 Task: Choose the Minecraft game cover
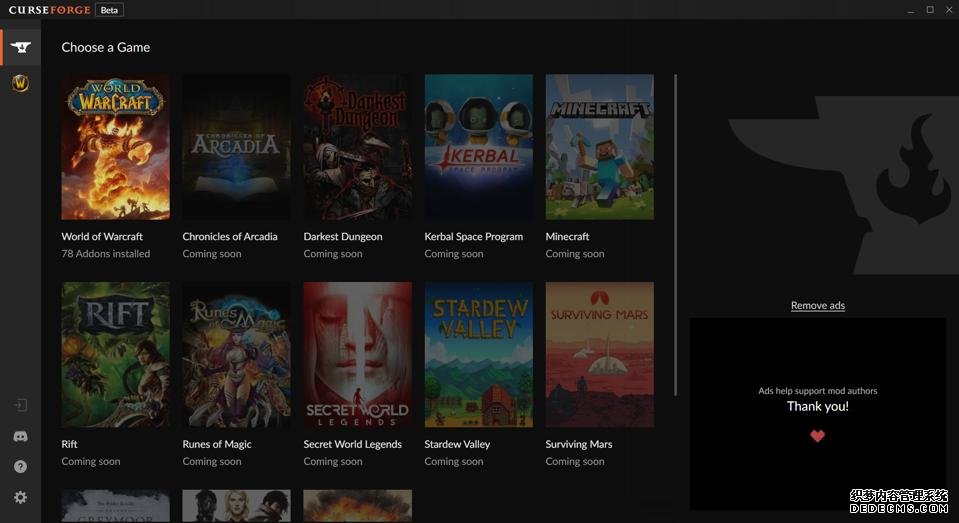pos(599,147)
